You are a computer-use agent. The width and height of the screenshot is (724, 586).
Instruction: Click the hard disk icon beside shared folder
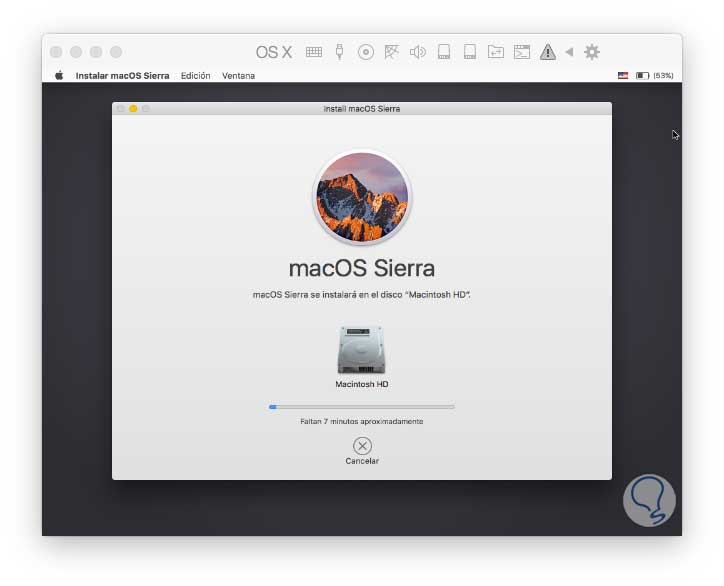(470, 52)
